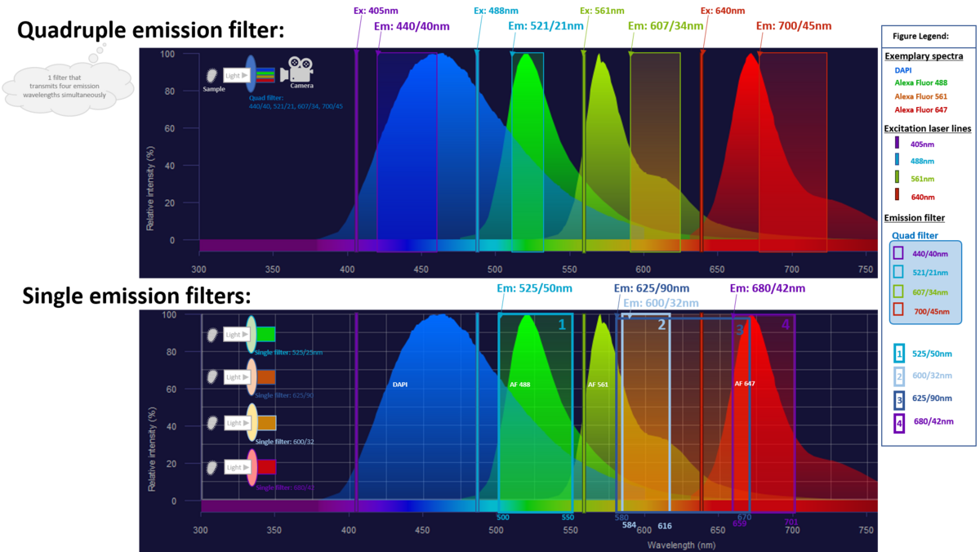This screenshot has height=552, width=980.
Task: Click the Light arrow box in top chart
Action: [x=235, y=75]
